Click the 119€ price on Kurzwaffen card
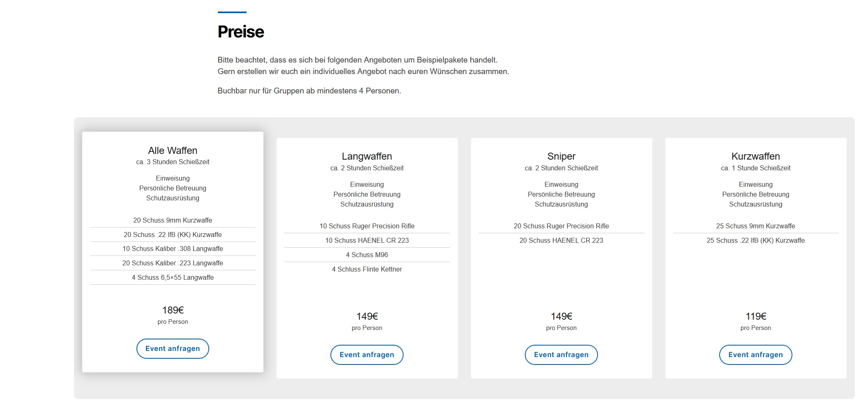 click(x=755, y=316)
